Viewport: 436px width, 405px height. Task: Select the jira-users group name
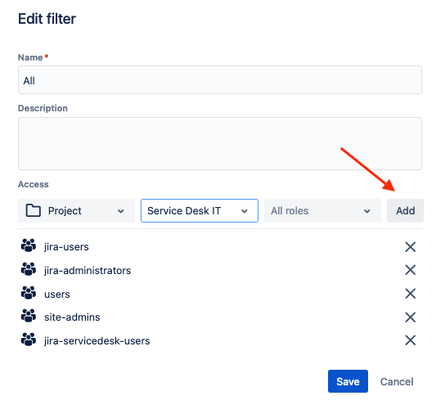66,247
